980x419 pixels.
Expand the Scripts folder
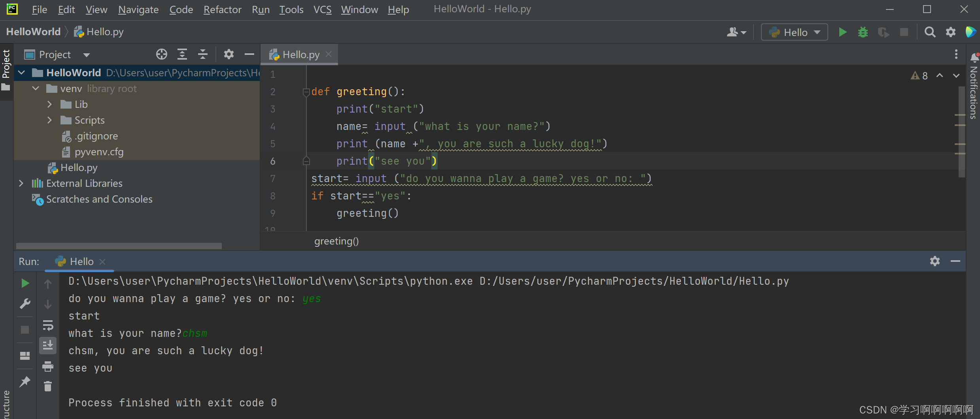click(49, 120)
